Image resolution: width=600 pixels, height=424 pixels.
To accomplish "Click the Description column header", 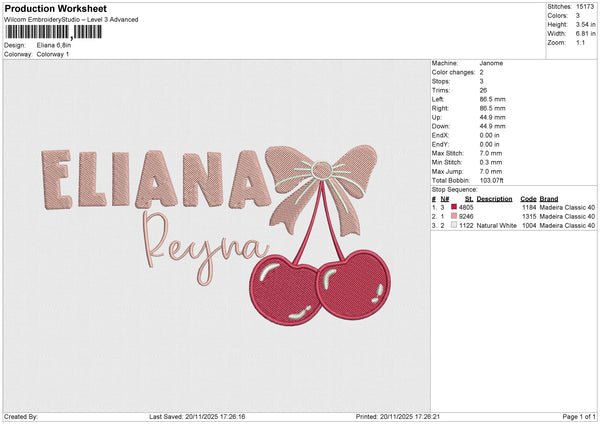I will 494,198.
